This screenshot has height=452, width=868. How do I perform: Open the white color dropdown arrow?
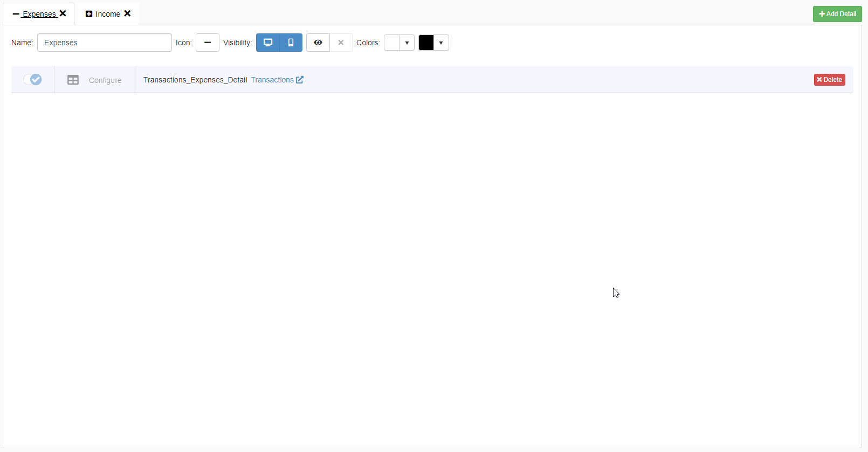407,43
